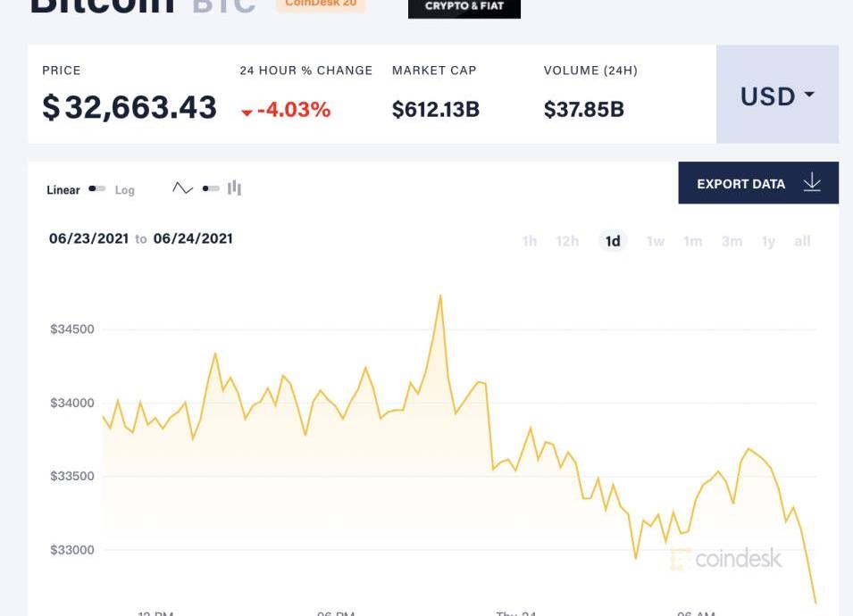Select the line chart icon
This screenshot has width=853, height=616.
click(182, 188)
